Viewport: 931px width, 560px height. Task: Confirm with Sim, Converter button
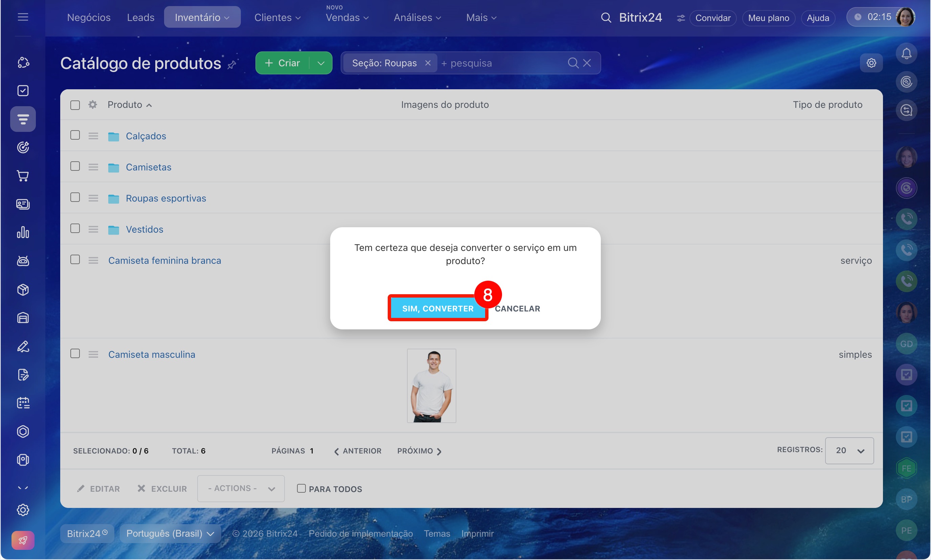tap(437, 308)
